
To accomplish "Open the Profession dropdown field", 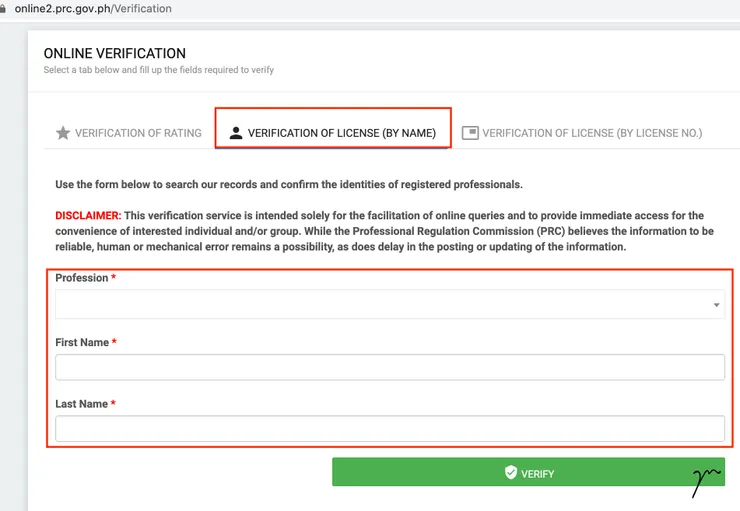I will [380, 305].
